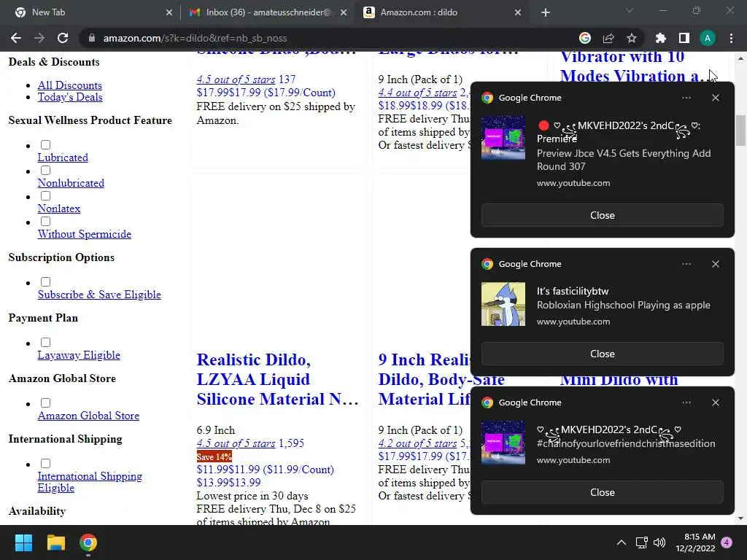Open options for the chainofyourlovefriend notification
Screen dimensions: 747x560
(x=686, y=402)
